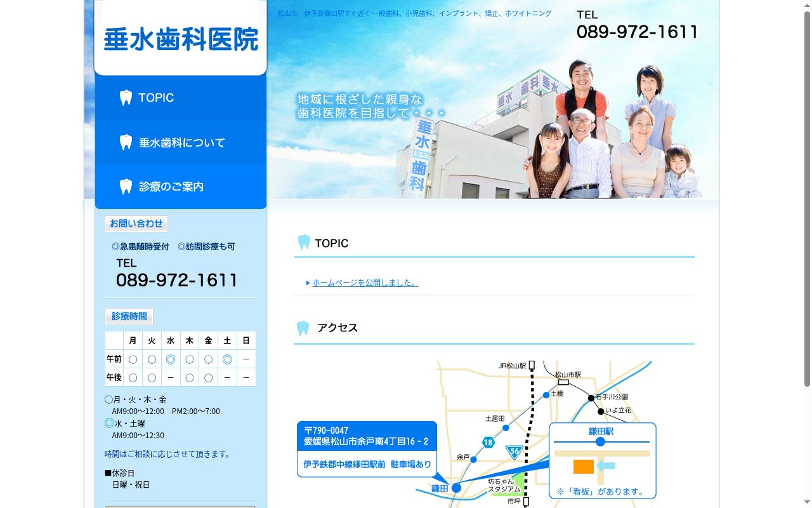812x508 pixels.
Task: Click the access map image
Action: (x=476, y=434)
